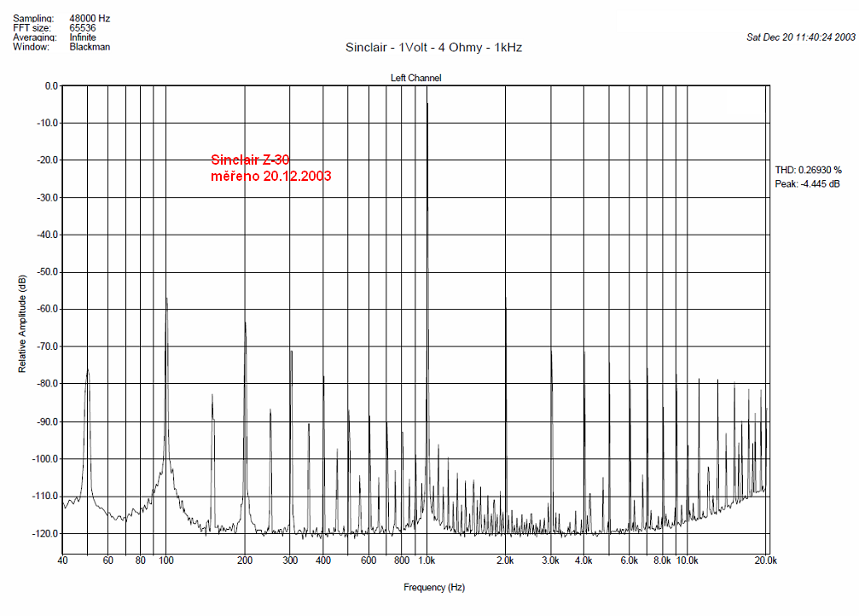Click the chart title 'Sinclair - 1Volt - 4 Ohmy - 1kHz'
Viewport: 859px width, 616px height.
tap(433, 48)
